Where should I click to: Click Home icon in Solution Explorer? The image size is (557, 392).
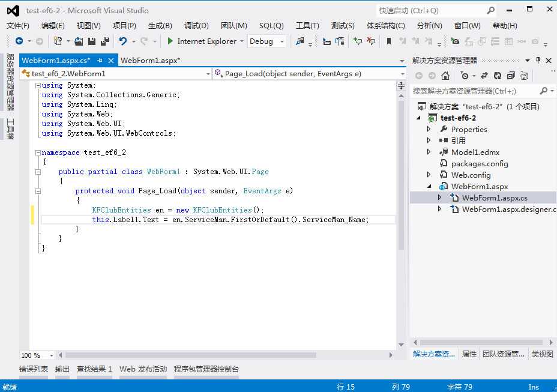445,76
